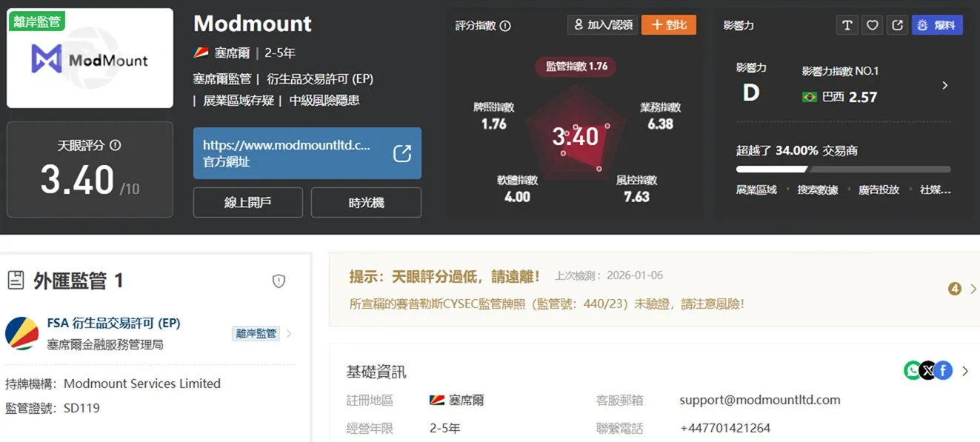Click the 影響力 D grade rating
The image size is (980, 442).
pyautogui.click(x=751, y=93)
